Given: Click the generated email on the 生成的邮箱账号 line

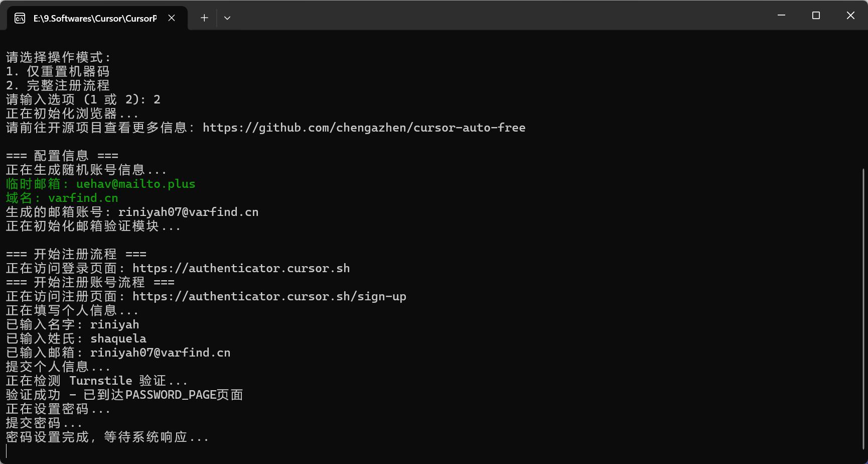Looking at the screenshot, I should [x=188, y=212].
